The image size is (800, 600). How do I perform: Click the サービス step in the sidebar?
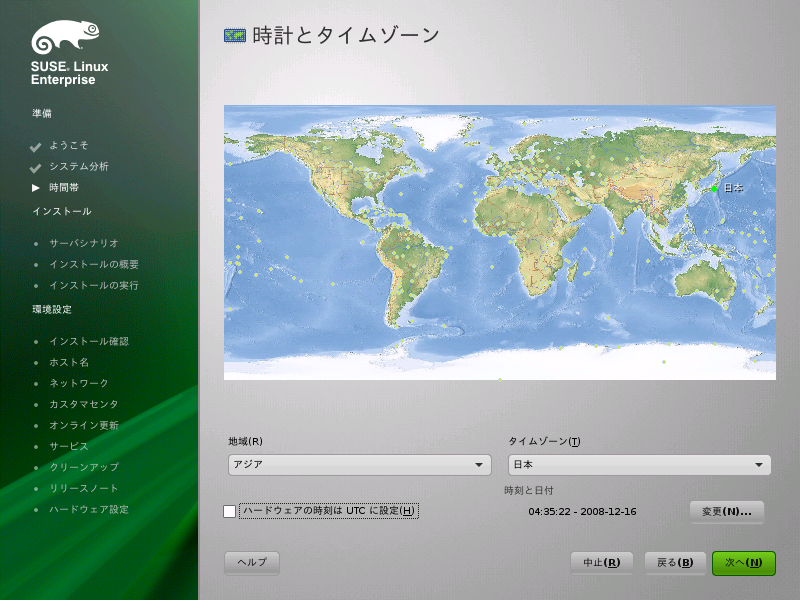pyautogui.click(x=69, y=446)
